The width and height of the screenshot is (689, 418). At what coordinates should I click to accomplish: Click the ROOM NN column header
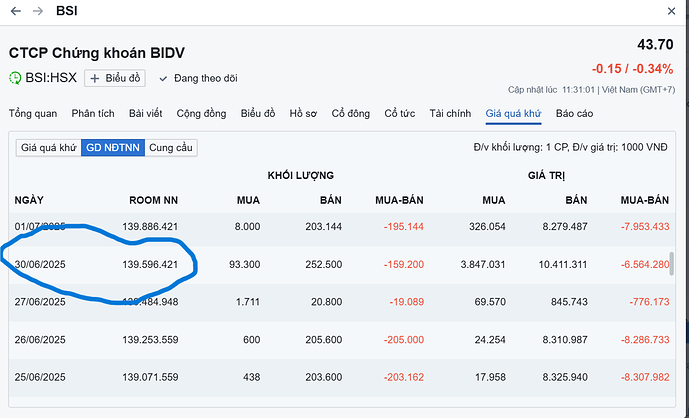pos(153,200)
